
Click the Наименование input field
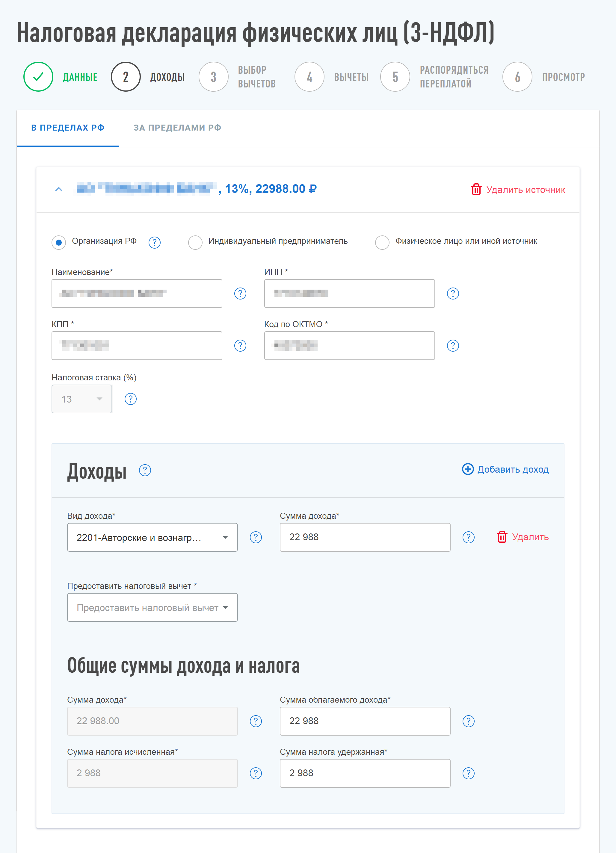pos(137,294)
